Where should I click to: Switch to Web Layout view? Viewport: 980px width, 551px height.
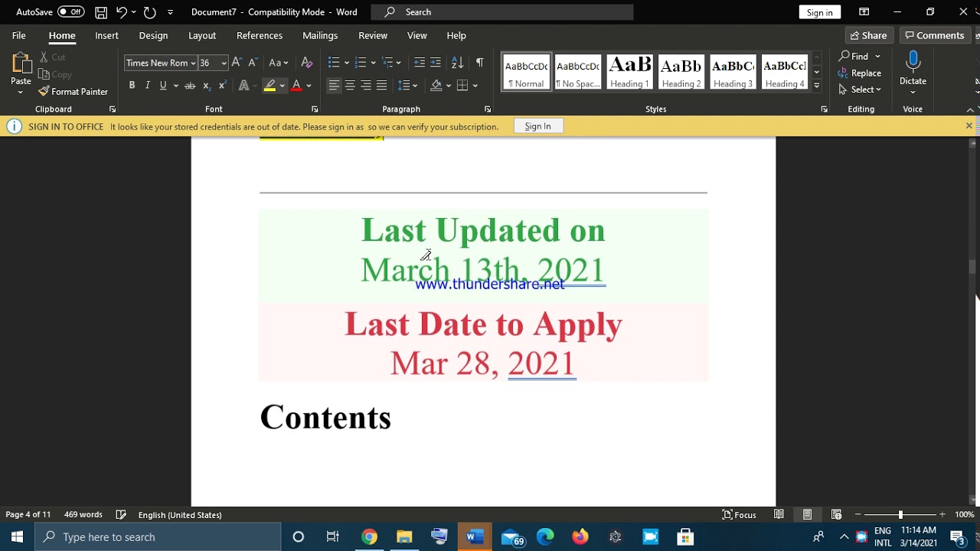836,515
